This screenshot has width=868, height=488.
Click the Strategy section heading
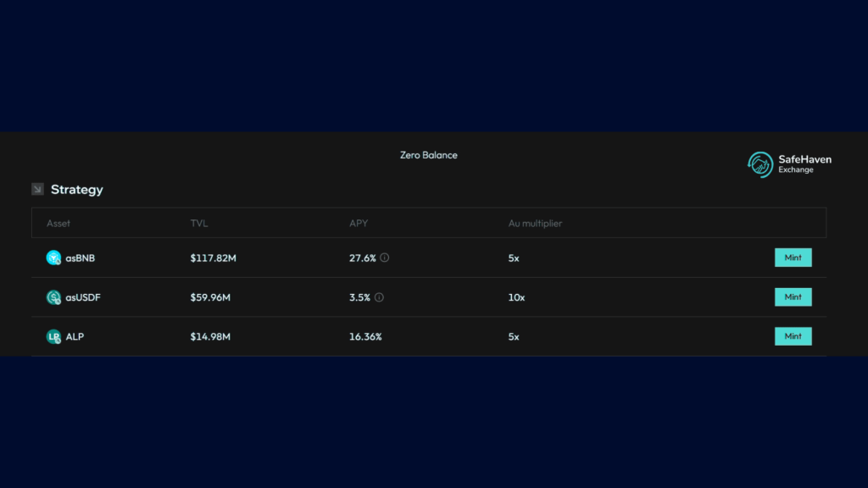(77, 190)
